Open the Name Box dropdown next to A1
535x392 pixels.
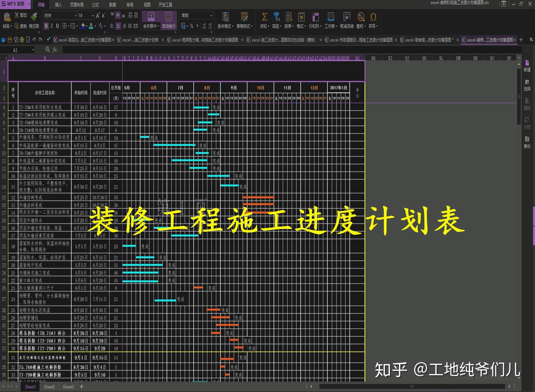click(33, 50)
